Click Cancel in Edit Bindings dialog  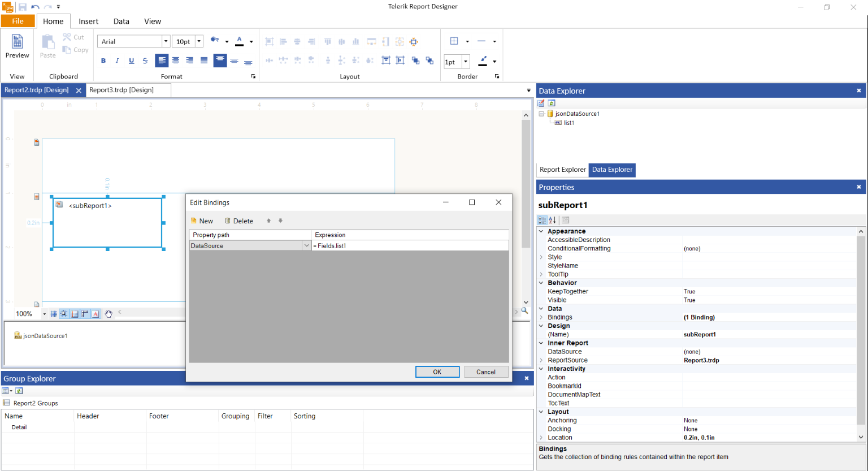click(x=485, y=372)
